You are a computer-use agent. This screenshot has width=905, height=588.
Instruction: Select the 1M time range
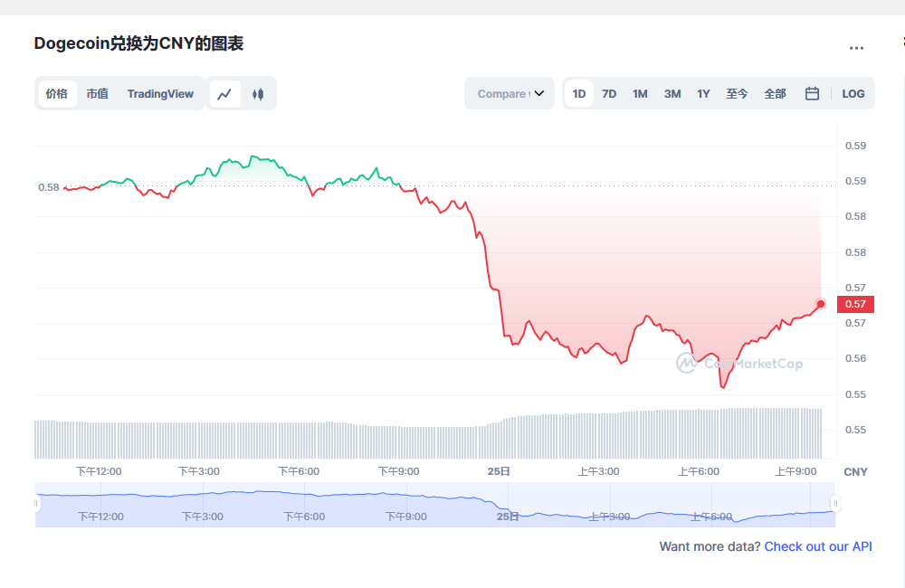(640, 93)
